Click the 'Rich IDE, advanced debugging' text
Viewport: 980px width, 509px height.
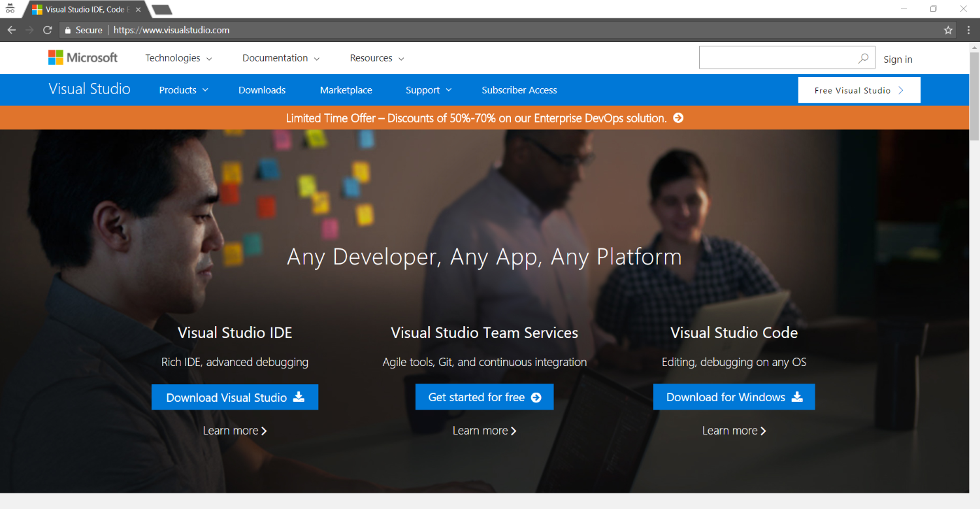point(235,362)
